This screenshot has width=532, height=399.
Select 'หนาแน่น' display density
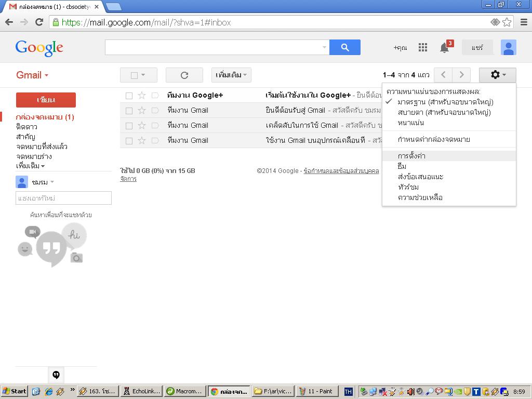click(411, 123)
